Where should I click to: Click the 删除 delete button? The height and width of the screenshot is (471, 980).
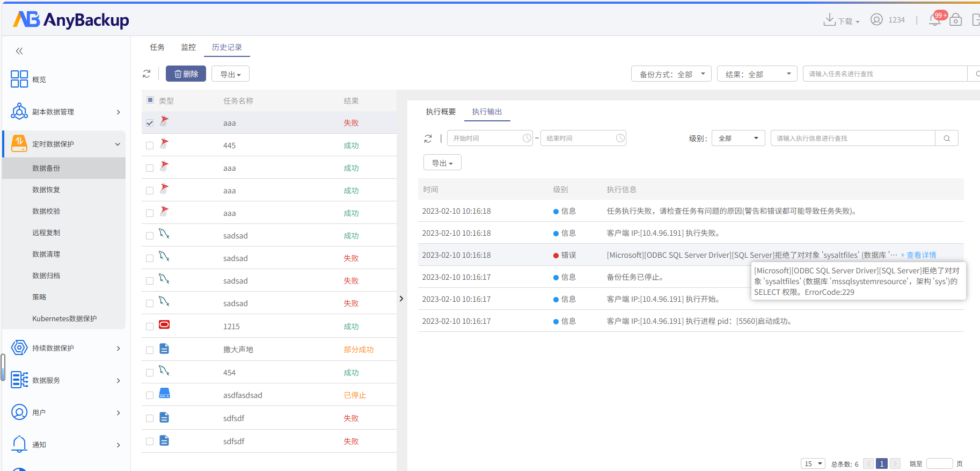tap(186, 74)
